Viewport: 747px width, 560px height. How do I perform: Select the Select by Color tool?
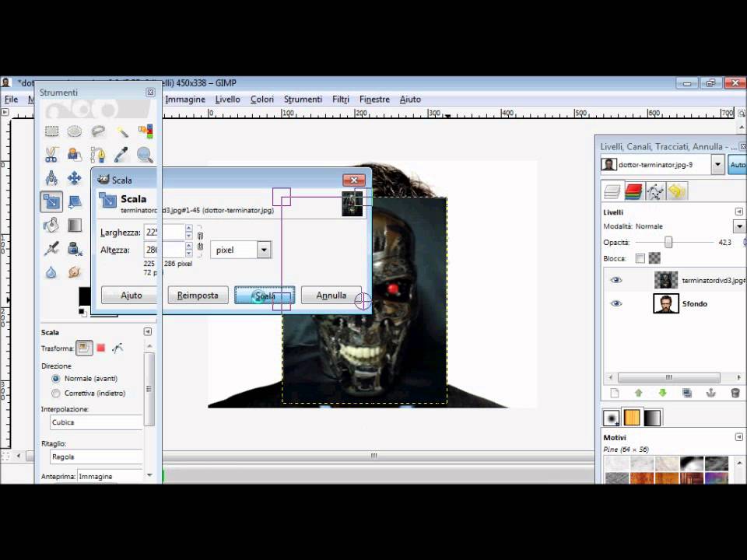(146, 131)
